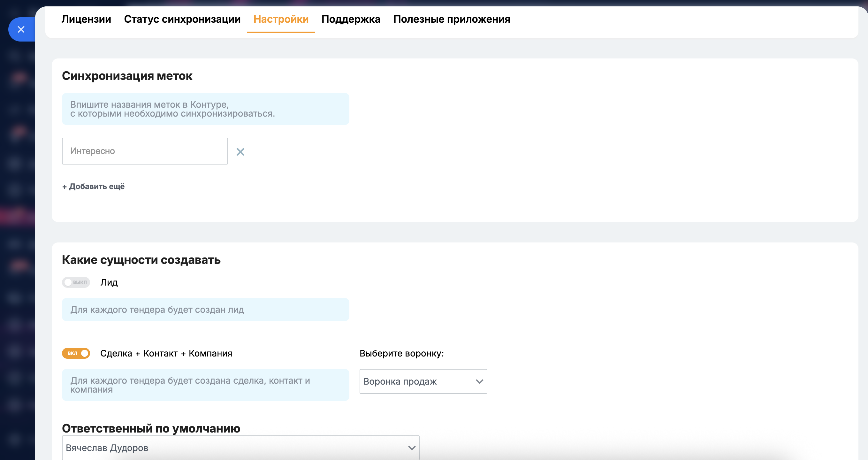Viewport: 868px width, 460px height.
Task: Click the hint box about lead creation
Action: click(205, 309)
